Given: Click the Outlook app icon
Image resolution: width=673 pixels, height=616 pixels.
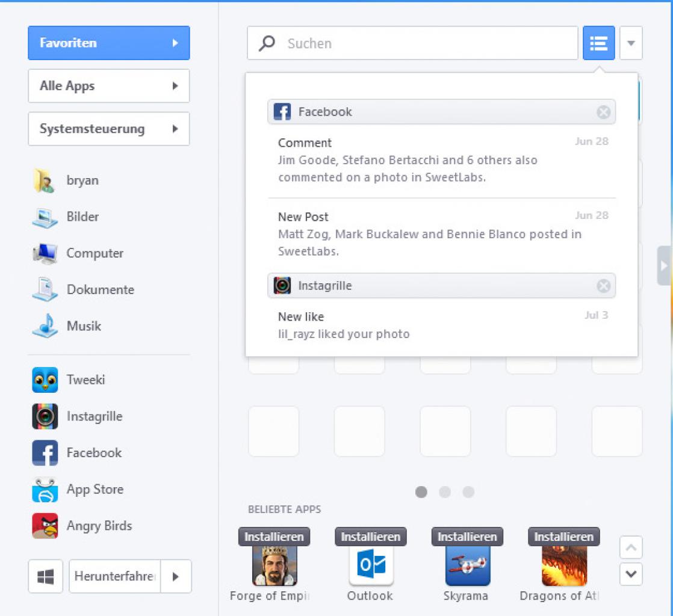Looking at the screenshot, I should [x=371, y=565].
